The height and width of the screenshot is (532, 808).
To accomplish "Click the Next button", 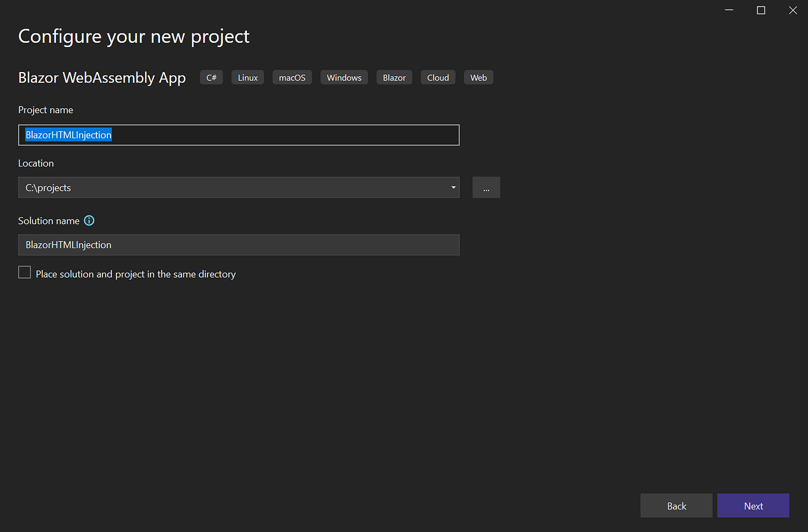I will [753, 505].
